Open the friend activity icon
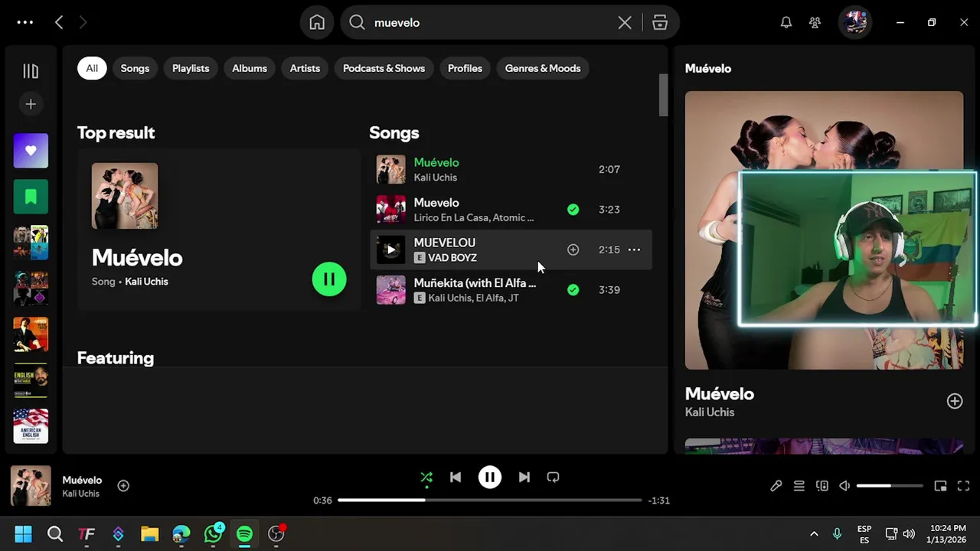 pos(815,22)
